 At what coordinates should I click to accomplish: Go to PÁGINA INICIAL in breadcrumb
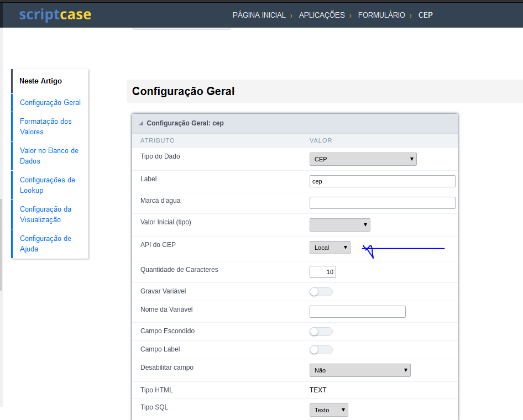259,15
